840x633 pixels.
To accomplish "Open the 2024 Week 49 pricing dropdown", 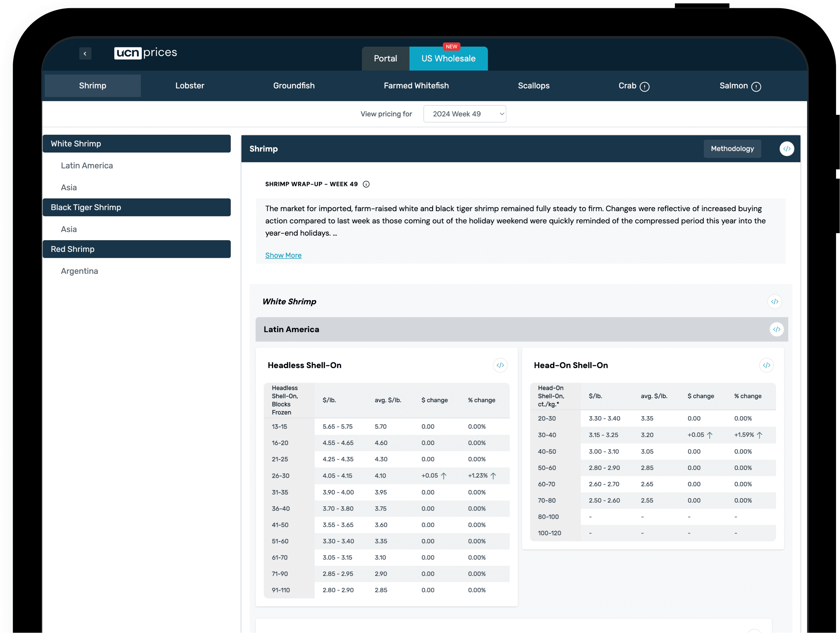I will (x=464, y=114).
